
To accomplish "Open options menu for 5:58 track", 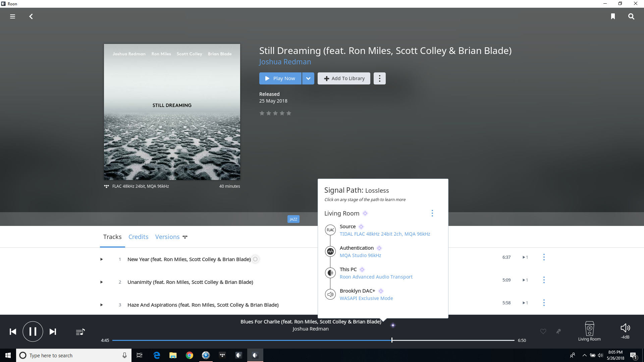I will coord(544,303).
